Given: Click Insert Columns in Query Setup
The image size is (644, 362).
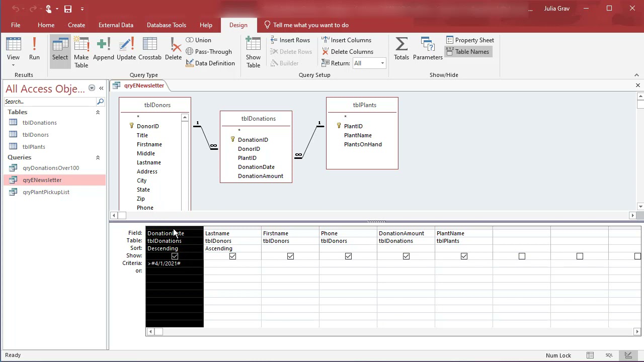Looking at the screenshot, I should pos(346,40).
